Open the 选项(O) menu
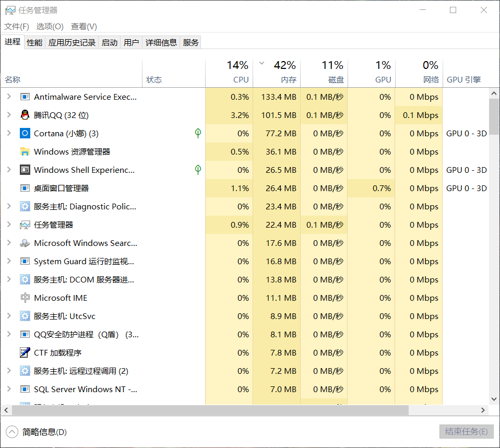Viewport: 500px width, 448px height. coord(50,27)
